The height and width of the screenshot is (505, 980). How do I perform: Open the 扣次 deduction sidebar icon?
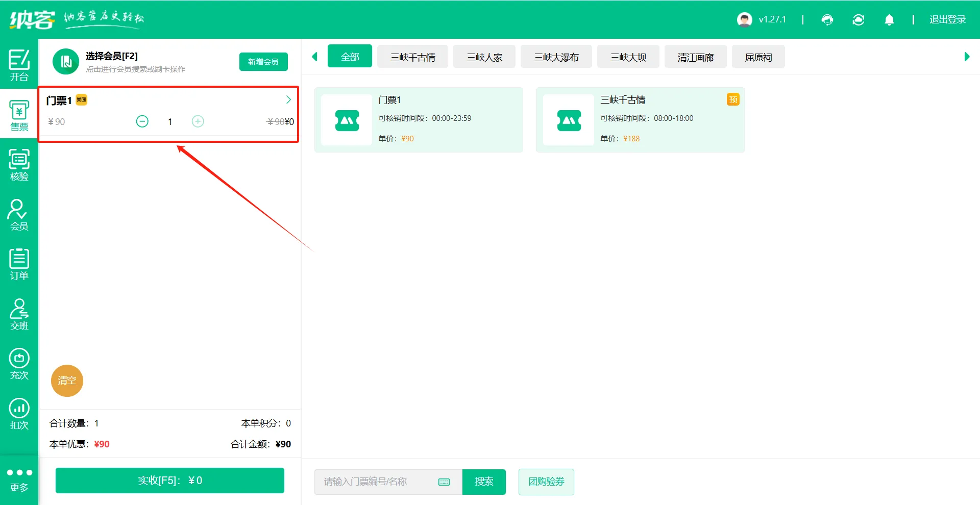[19, 414]
